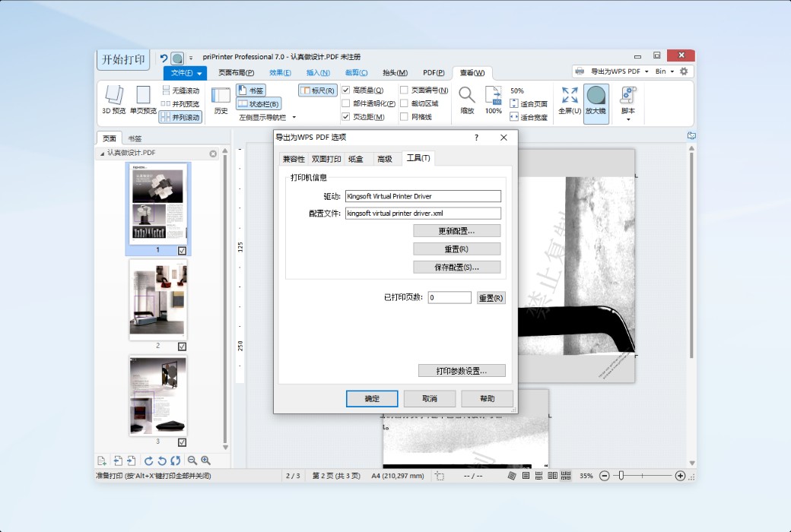Confirm dialog with 确定 button
This screenshot has height=532, width=791.
tap(372, 398)
